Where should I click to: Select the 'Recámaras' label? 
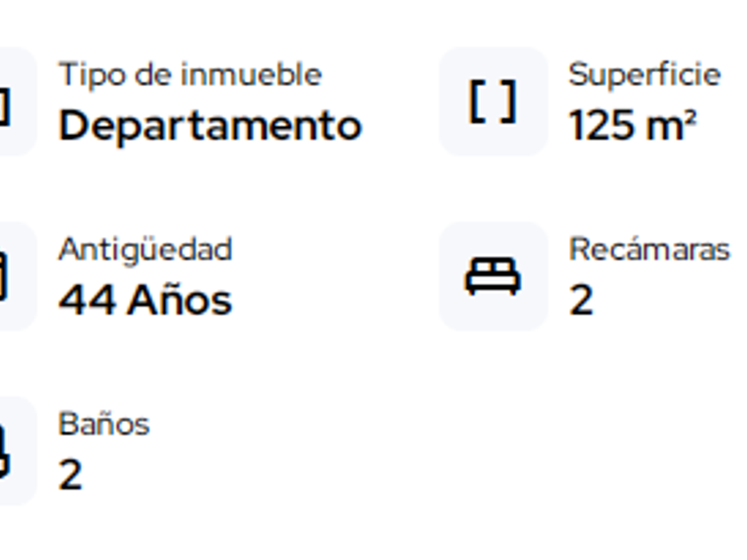tap(649, 250)
